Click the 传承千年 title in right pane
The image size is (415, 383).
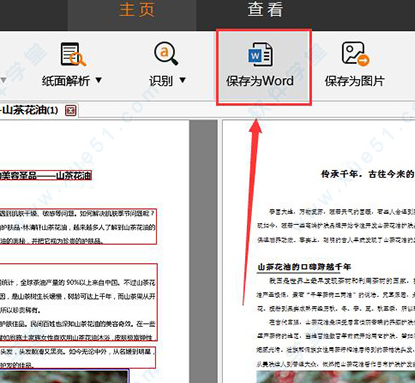click(x=368, y=174)
